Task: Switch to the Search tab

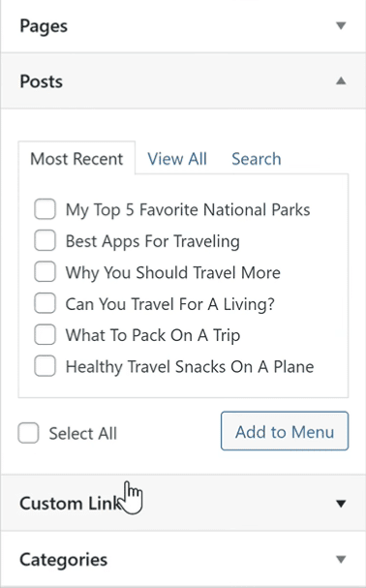Action: pyautogui.click(x=257, y=159)
